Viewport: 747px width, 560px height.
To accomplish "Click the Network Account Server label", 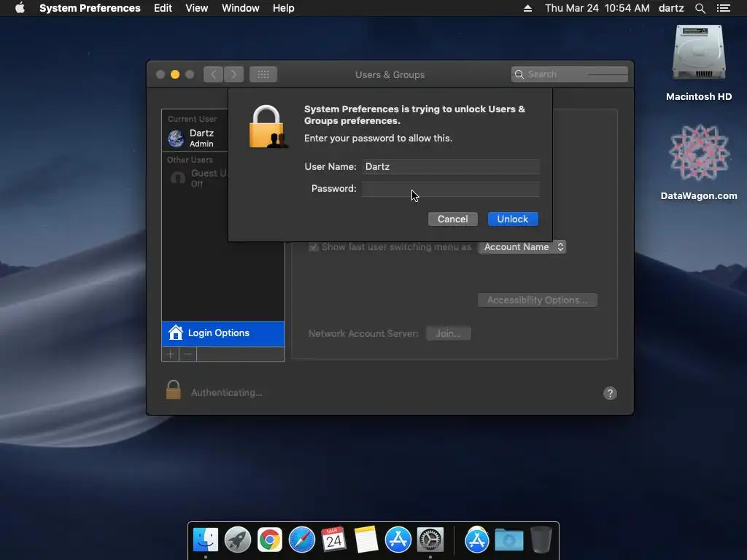I will point(363,333).
